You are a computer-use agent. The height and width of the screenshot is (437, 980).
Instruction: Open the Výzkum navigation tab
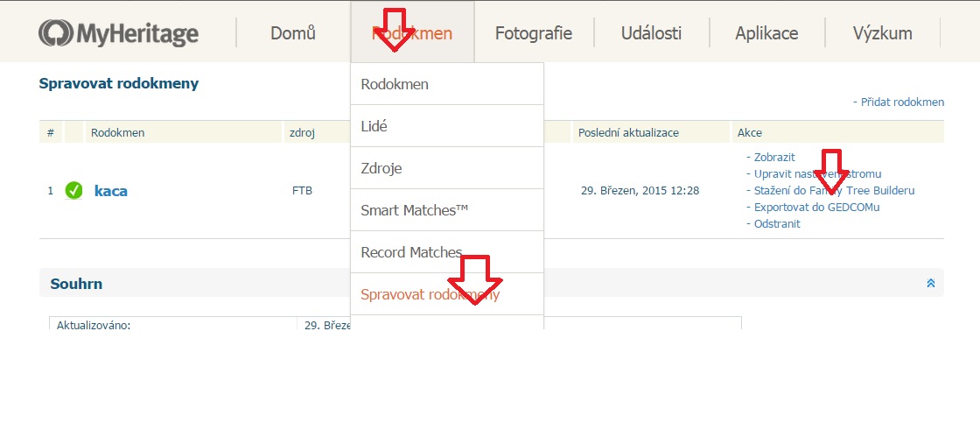[x=882, y=33]
